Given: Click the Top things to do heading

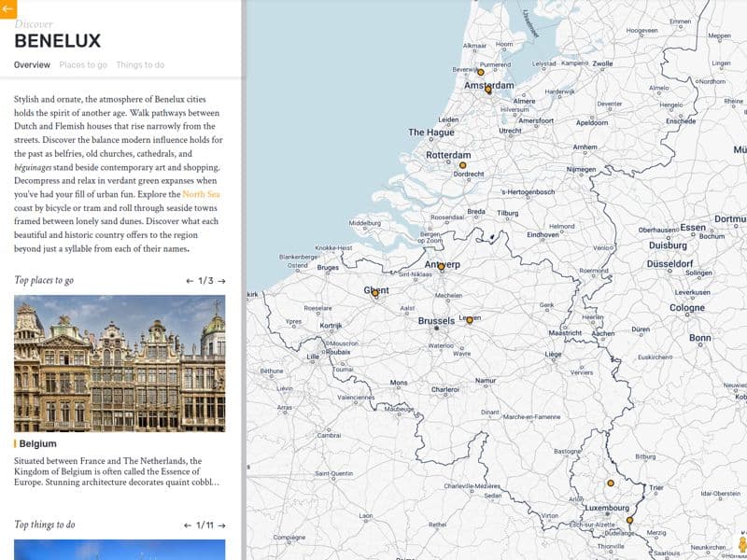Looking at the screenshot, I should point(44,525).
